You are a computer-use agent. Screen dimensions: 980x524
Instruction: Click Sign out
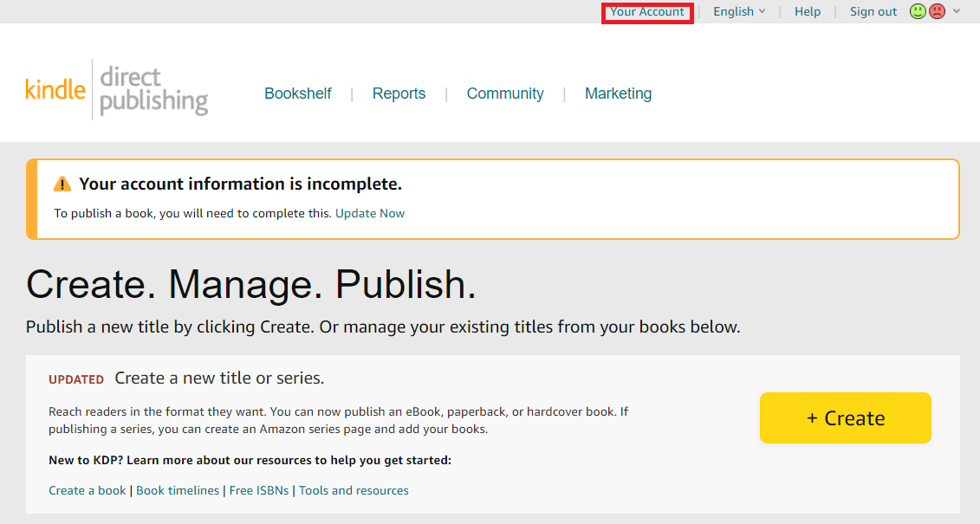873,12
